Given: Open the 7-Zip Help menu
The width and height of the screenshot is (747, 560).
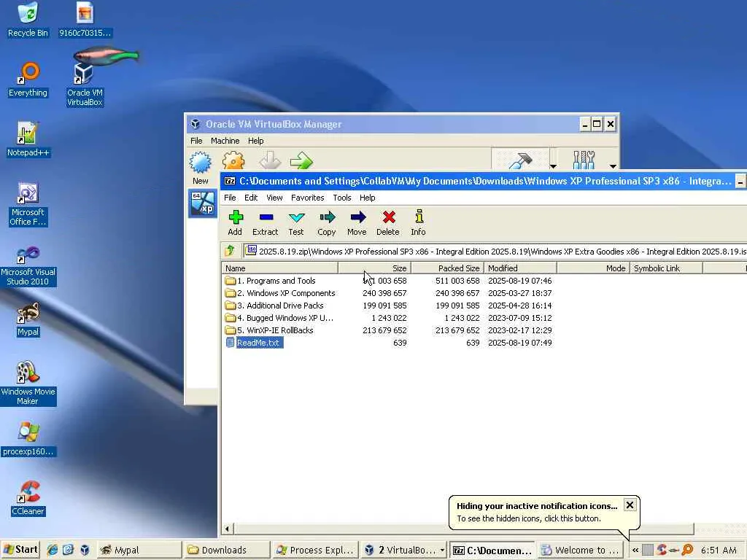Looking at the screenshot, I should click(368, 198).
